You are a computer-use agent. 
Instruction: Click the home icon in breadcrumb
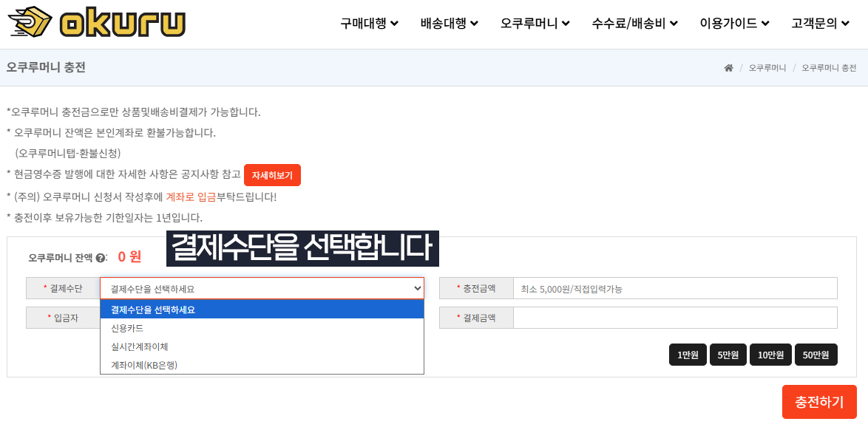pos(728,68)
